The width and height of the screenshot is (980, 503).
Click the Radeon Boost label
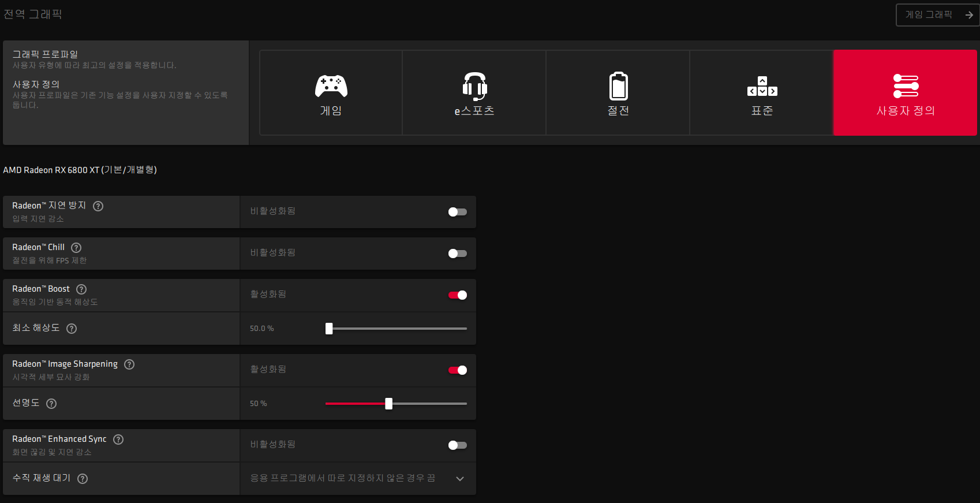click(x=41, y=289)
